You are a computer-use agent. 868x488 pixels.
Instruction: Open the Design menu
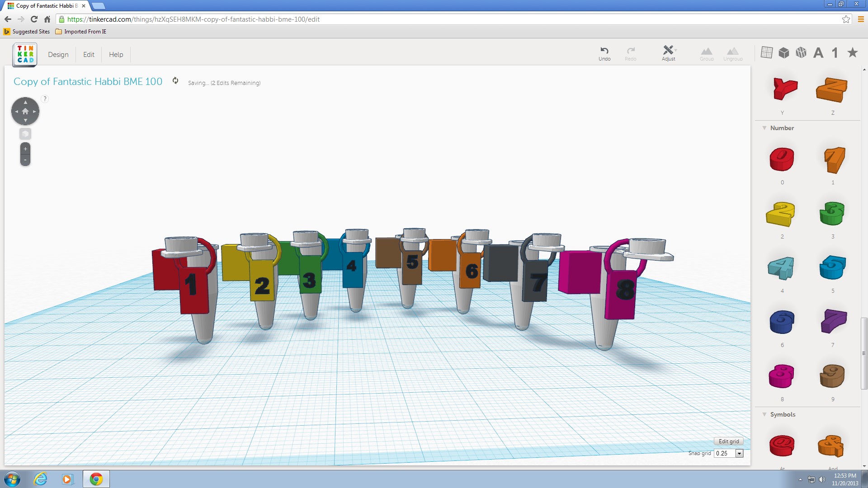click(x=58, y=54)
